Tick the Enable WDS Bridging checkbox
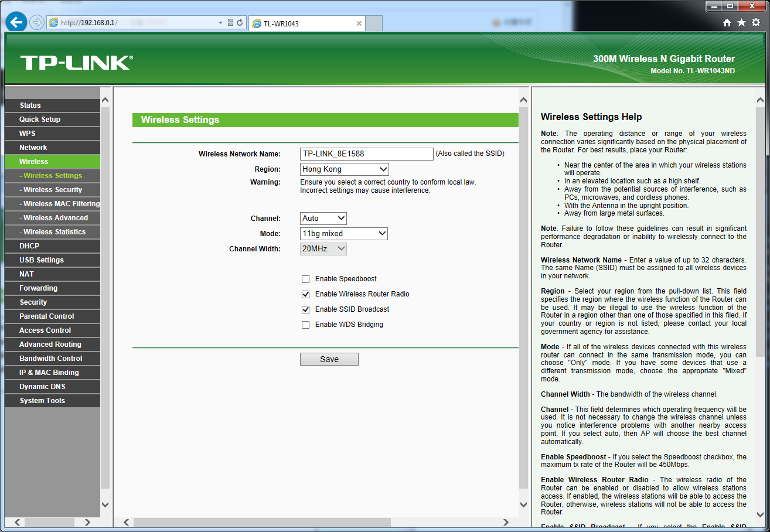Viewport: 770px width, 532px height. click(x=305, y=325)
